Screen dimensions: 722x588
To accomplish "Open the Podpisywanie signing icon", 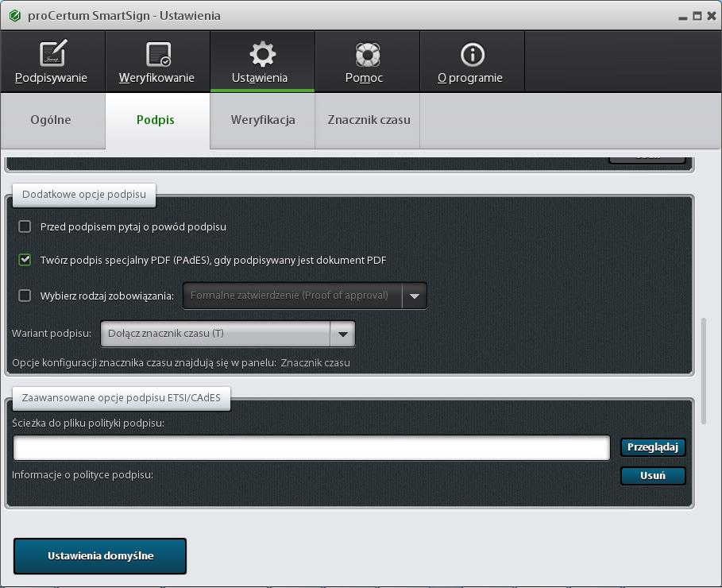I will (x=52, y=54).
